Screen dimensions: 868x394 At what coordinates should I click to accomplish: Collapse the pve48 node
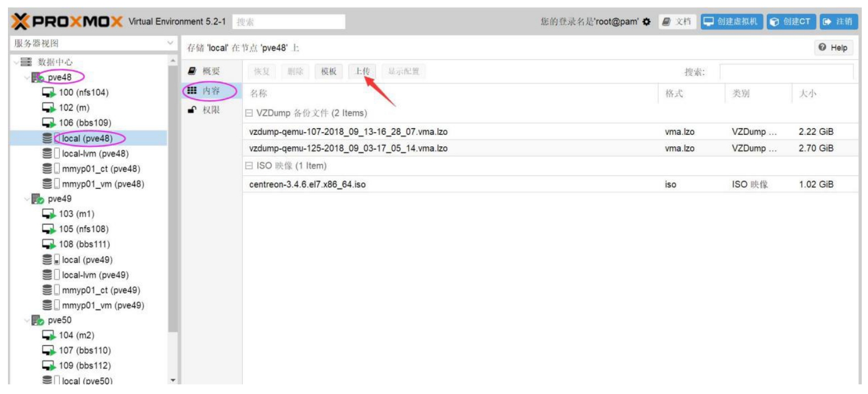click(x=26, y=77)
